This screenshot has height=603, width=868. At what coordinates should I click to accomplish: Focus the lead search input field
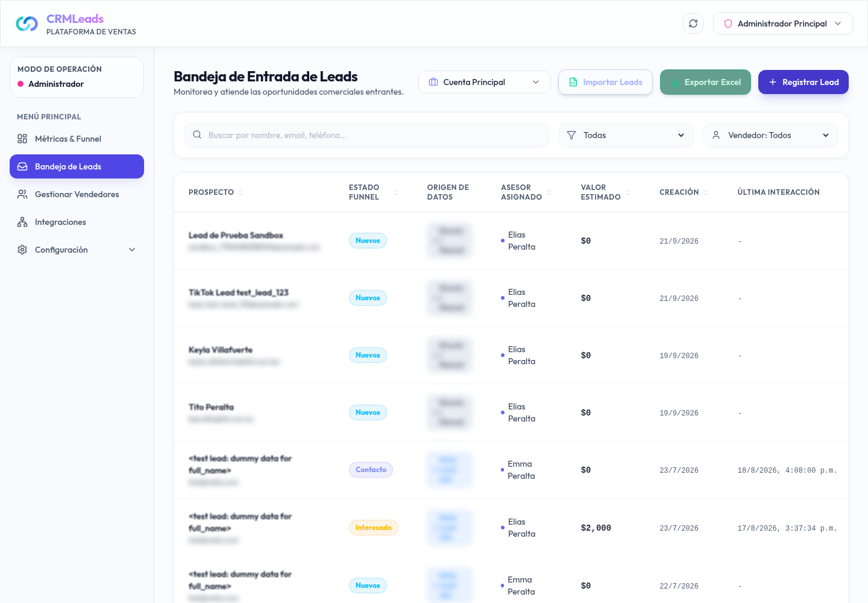click(x=366, y=135)
